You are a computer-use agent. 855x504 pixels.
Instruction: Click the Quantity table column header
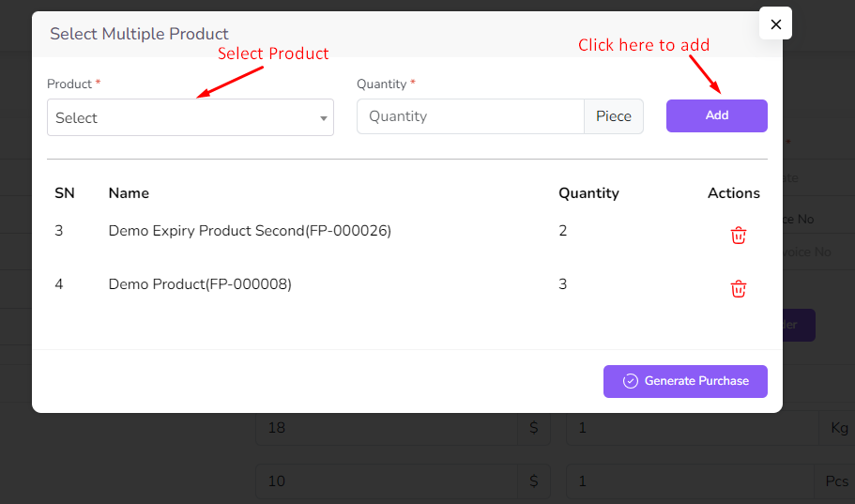pos(588,193)
